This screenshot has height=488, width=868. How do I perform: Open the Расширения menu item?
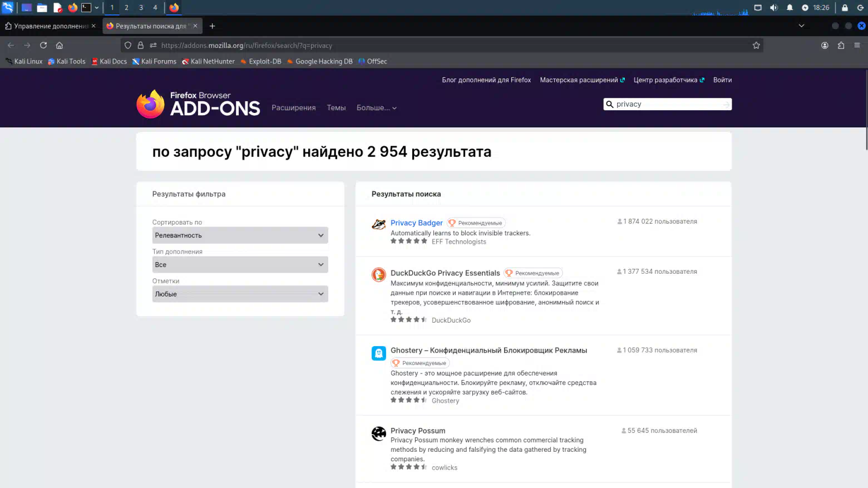[293, 108]
